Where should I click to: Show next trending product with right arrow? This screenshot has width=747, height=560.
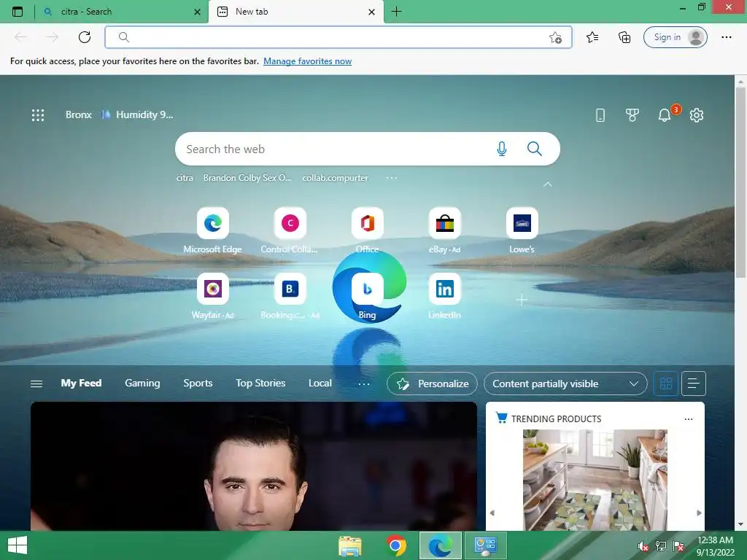pos(699,513)
